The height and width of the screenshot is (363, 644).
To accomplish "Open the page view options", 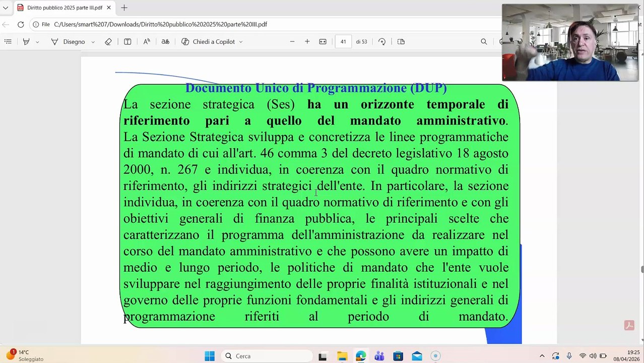I will 401,42.
